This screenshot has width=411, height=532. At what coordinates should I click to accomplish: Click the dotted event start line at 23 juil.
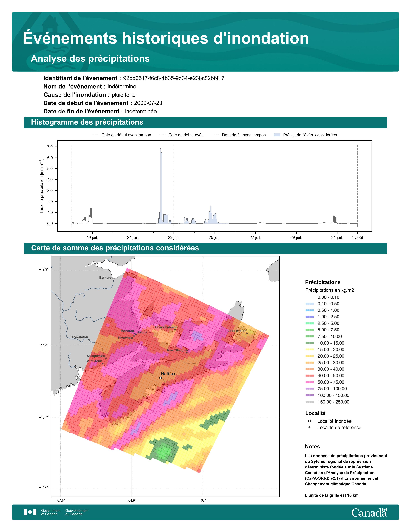174,186
